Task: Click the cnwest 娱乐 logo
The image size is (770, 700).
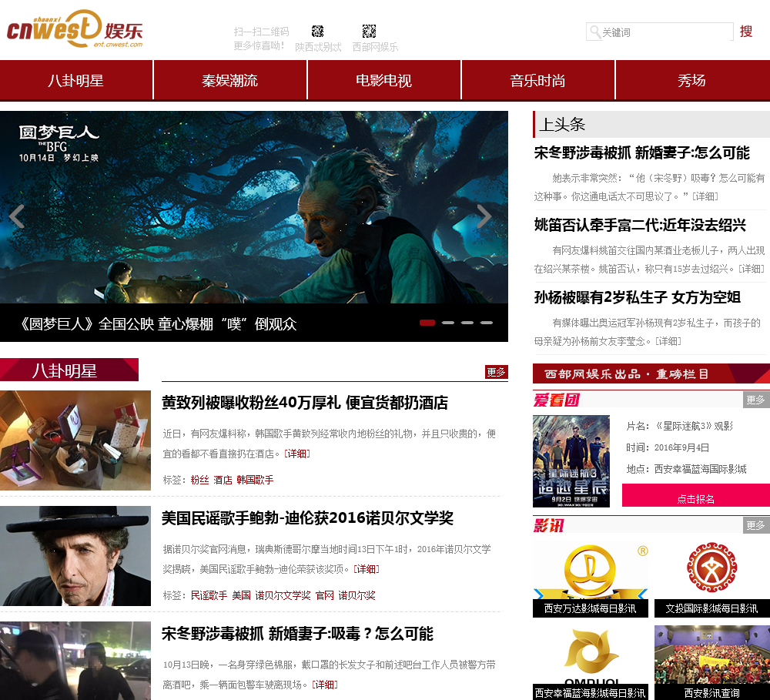Action: coord(75,29)
